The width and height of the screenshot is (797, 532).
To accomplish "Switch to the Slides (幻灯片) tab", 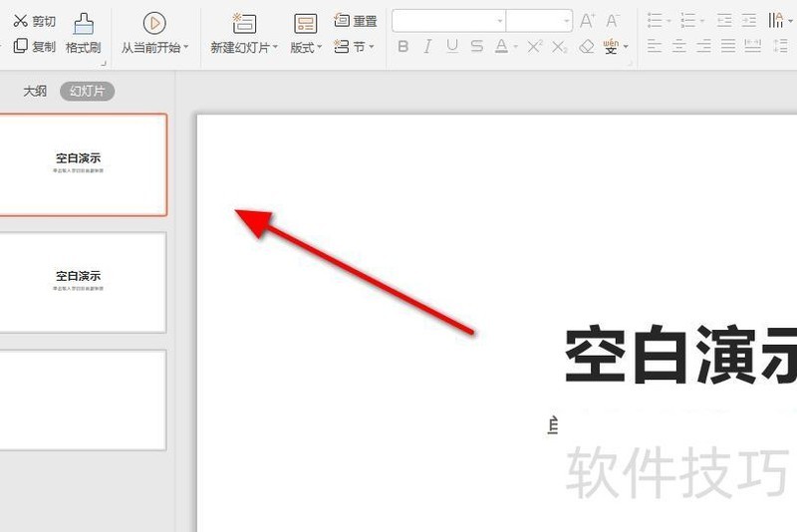I will pyautogui.click(x=87, y=92).
